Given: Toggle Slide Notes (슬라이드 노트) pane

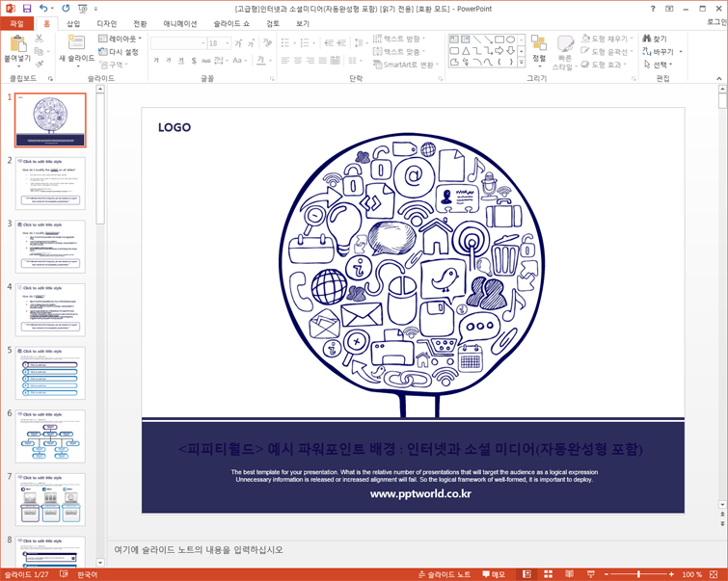Looking at the screenshot, I should [x=445, y=574].
